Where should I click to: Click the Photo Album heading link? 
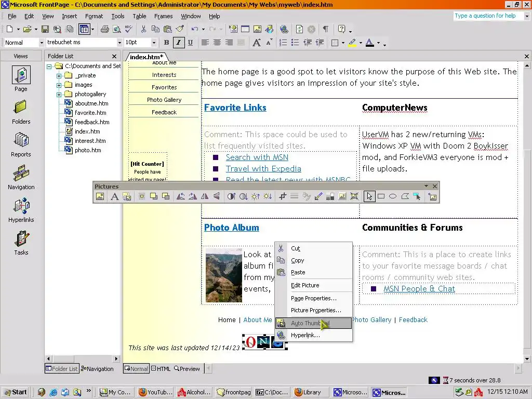(x=231, y=228)
